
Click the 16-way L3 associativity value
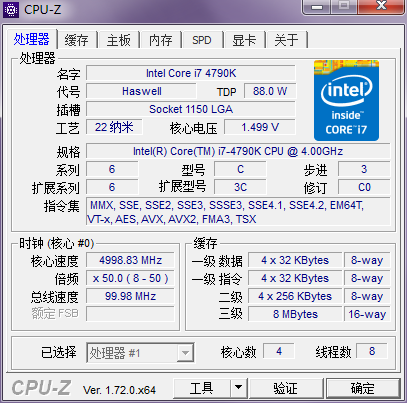point(367,314)
